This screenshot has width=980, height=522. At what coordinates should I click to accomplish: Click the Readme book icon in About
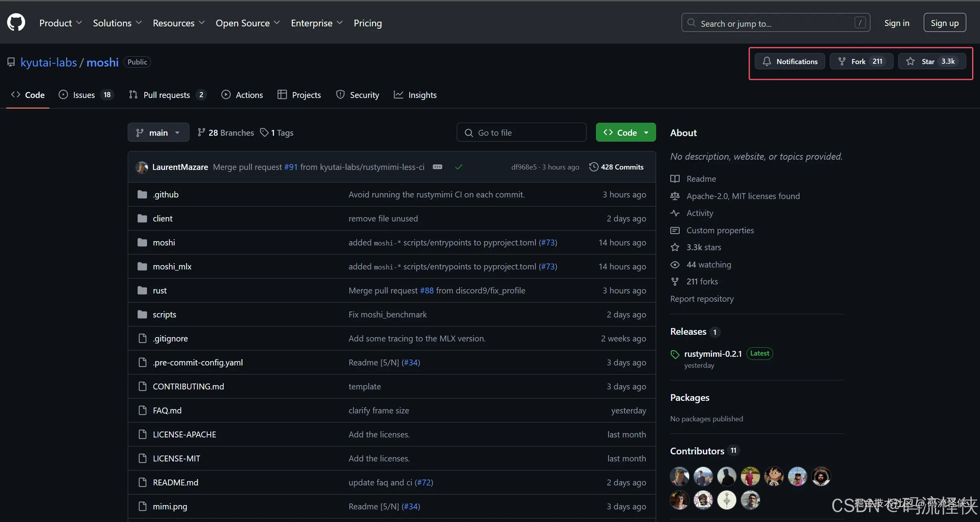pos(675,179)
